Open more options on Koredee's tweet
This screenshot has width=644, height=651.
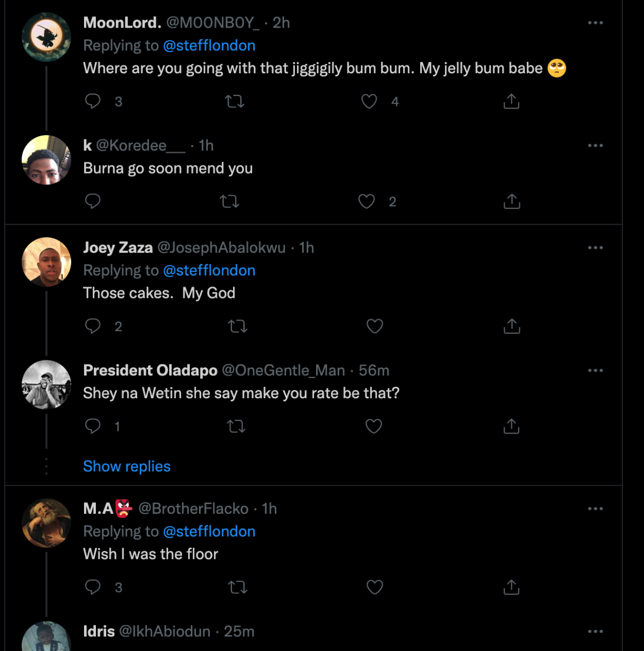click(x=595, y=145)
